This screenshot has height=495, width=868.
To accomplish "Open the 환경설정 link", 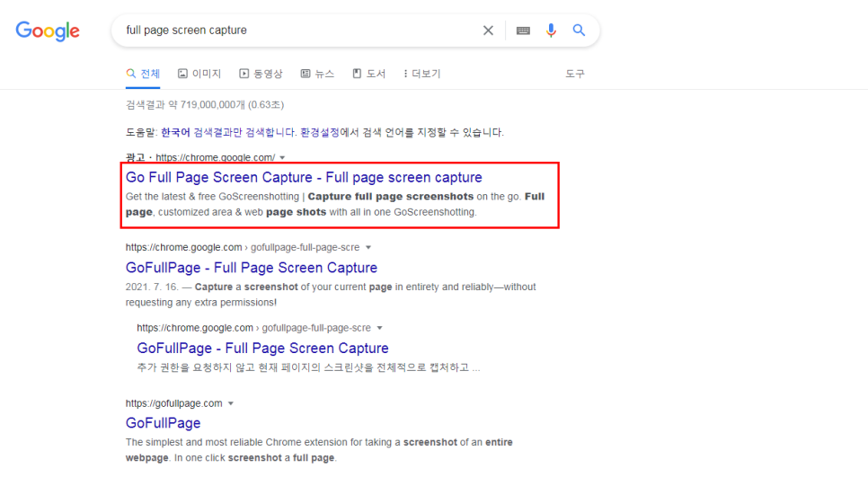I will [319, 132].
